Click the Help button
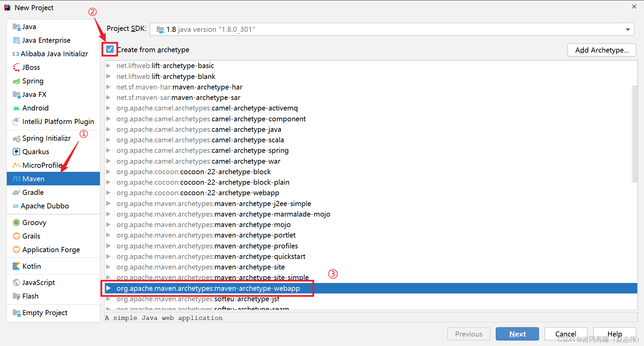Screen dimensions: 644x346 point(615,334)
